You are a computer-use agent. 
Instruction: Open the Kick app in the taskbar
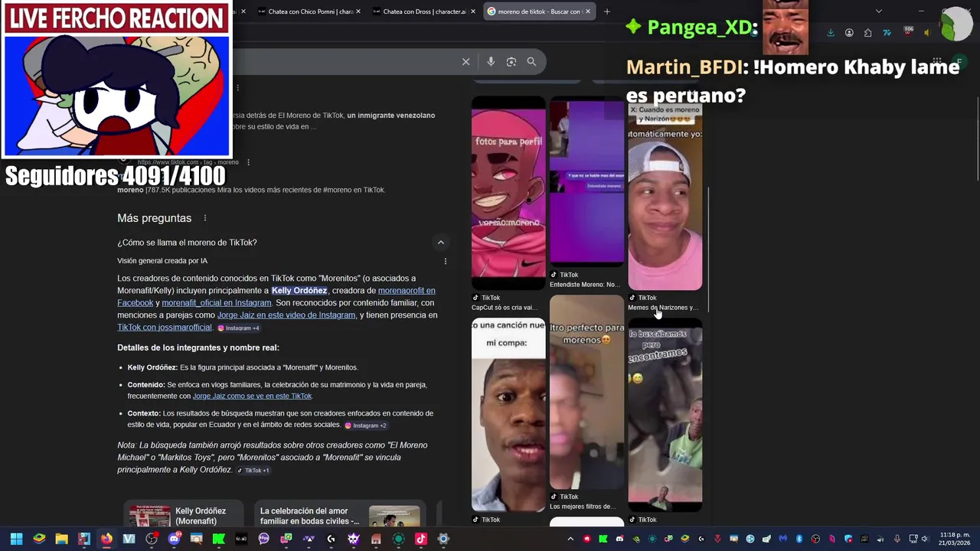218,539
